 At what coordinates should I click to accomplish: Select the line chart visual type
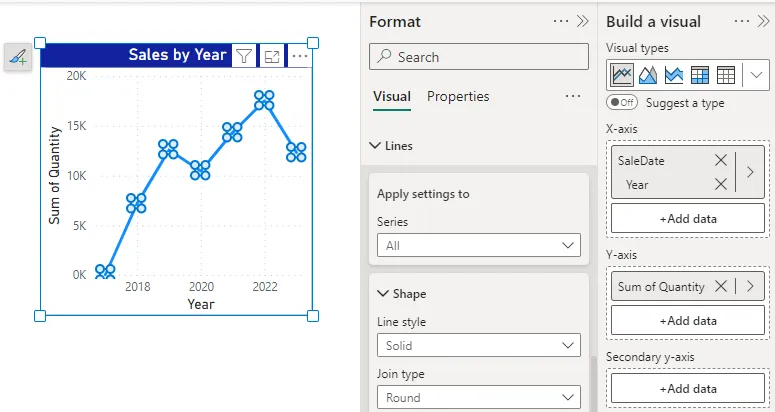click(622, 74)
